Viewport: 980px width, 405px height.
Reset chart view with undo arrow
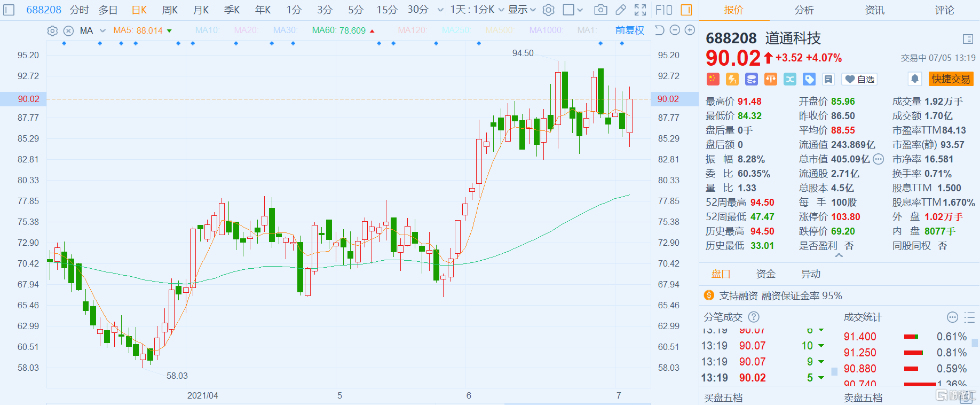[660, 30]
